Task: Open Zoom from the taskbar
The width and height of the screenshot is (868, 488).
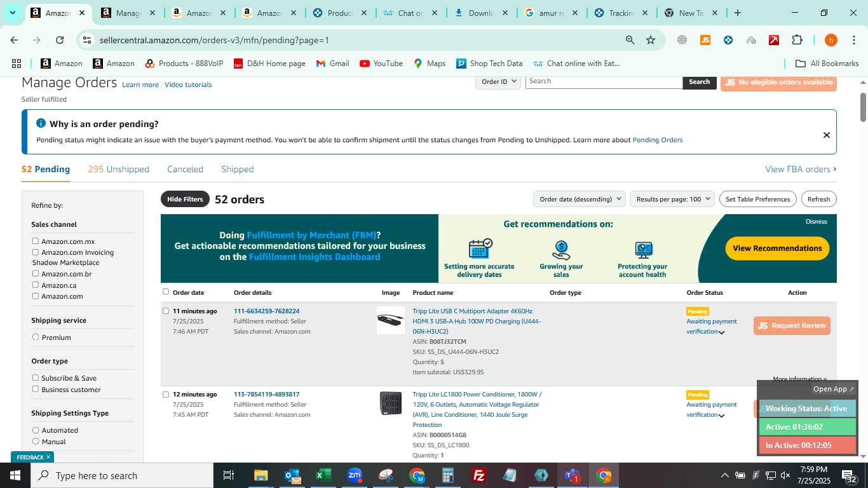Action: pos(355,475)
